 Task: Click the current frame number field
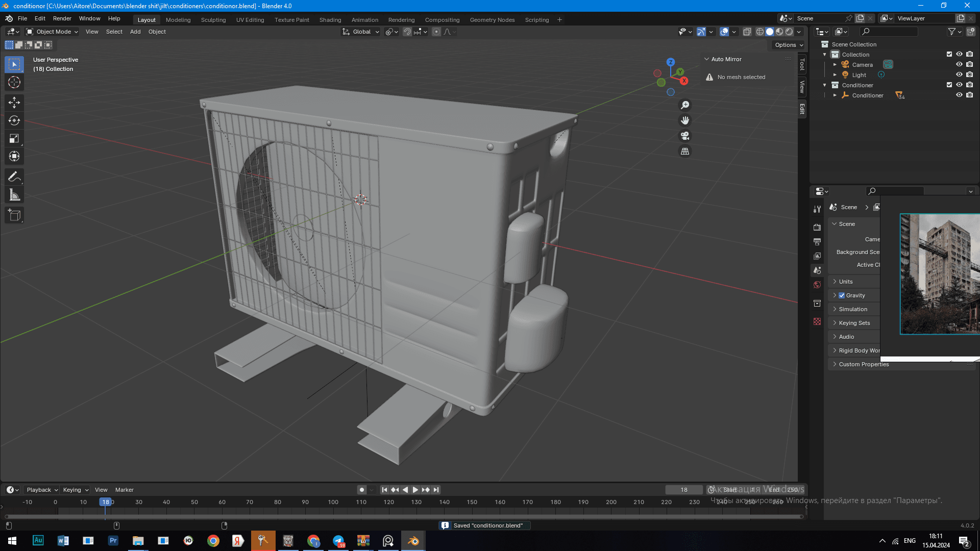click(684, 490)
